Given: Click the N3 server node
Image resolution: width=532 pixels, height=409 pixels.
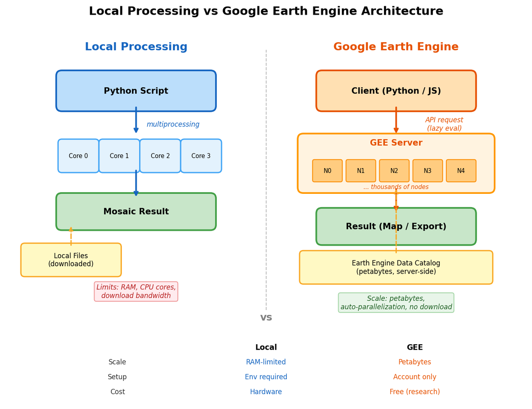Looking at the screenshot, I should 427,171.
